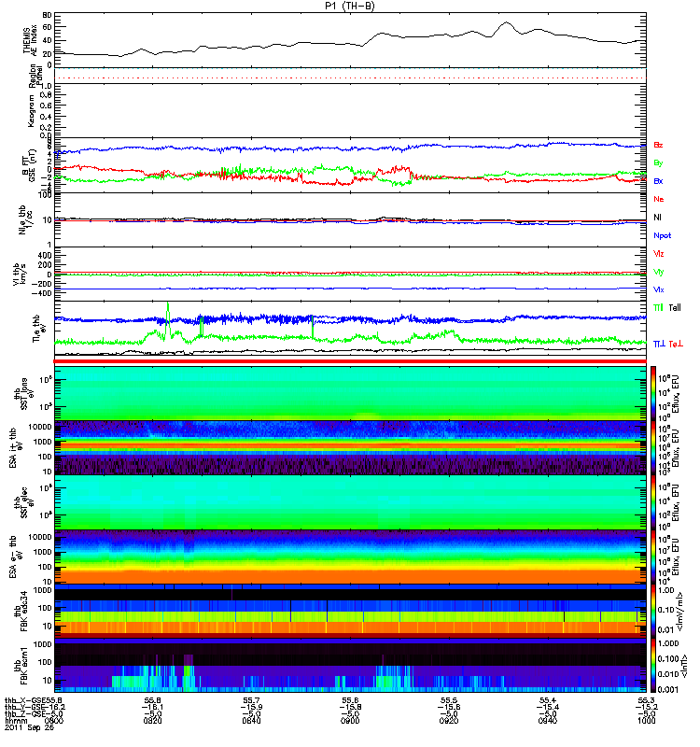Click the X position value "55.4"
700x747 pixels.
[547, 700]
